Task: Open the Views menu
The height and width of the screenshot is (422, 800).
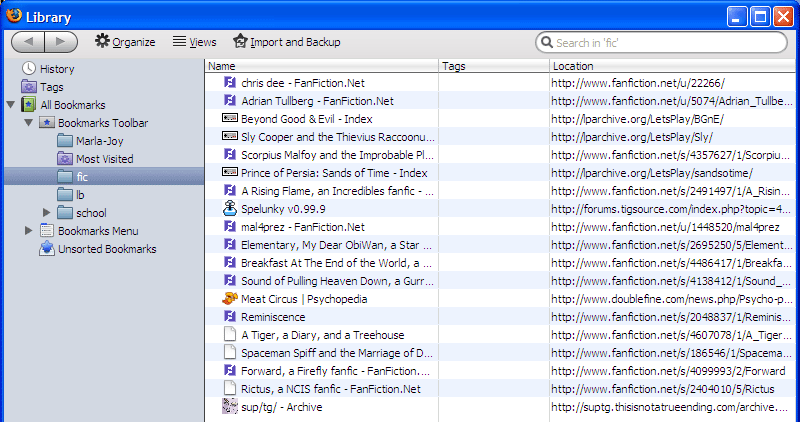Action: (194, 42)
